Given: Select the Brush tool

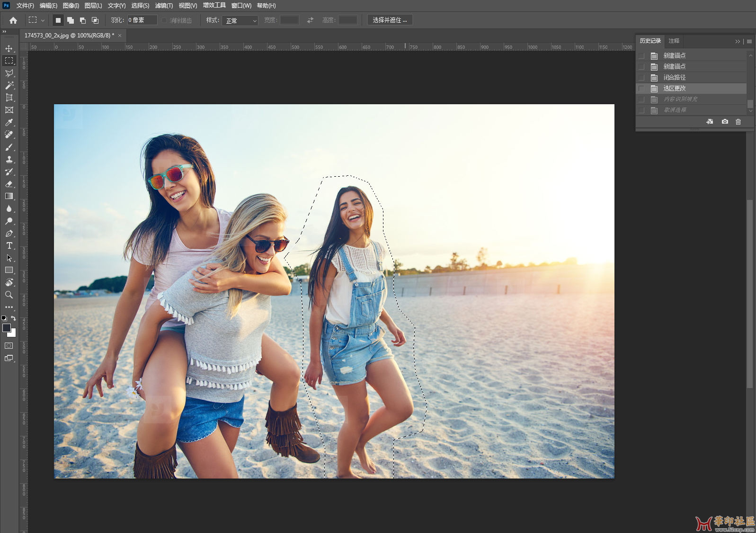Looking at the screenshot, I should [9, 147].
